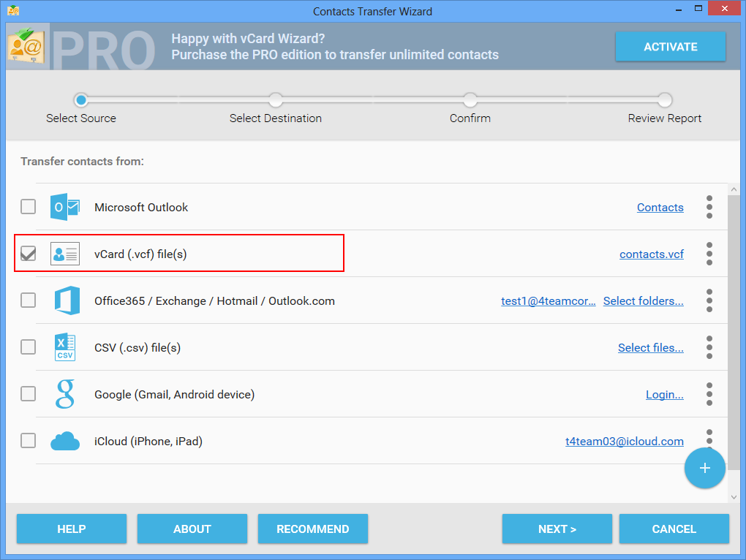This screenshot has height=560, width=746.
Task: Click the Google Login... link
Action: (x=665, y=395)
